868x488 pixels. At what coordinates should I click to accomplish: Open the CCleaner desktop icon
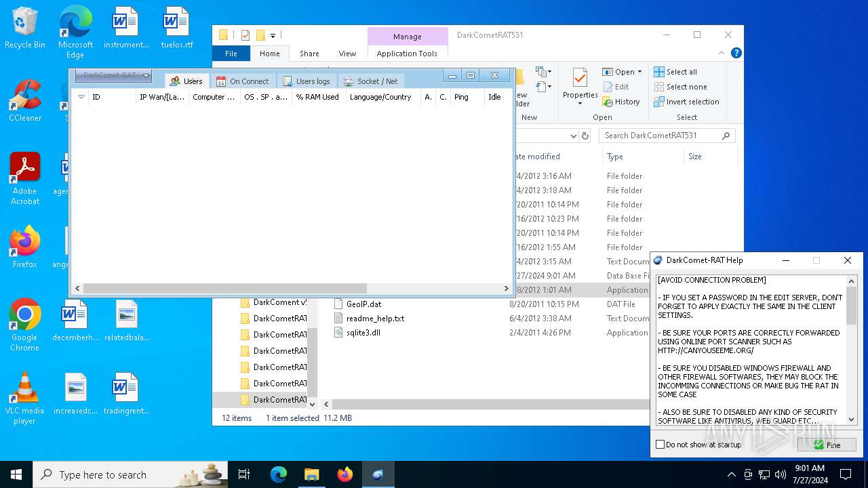point(25,101)
